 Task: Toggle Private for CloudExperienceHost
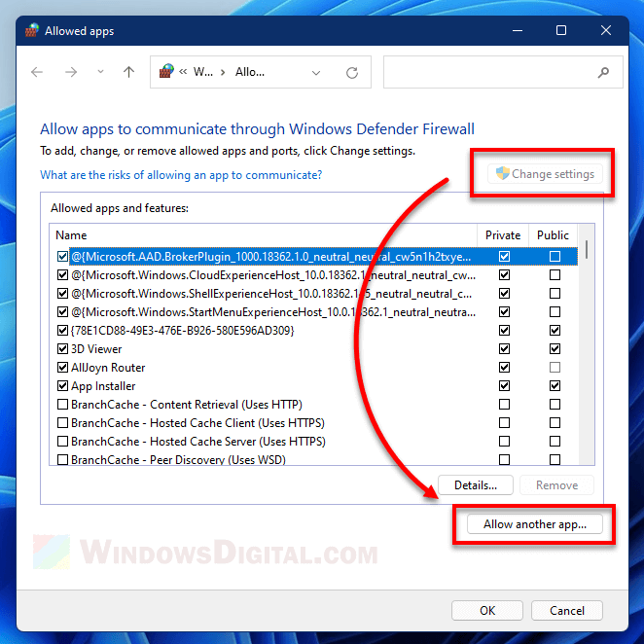pos(504,275)
